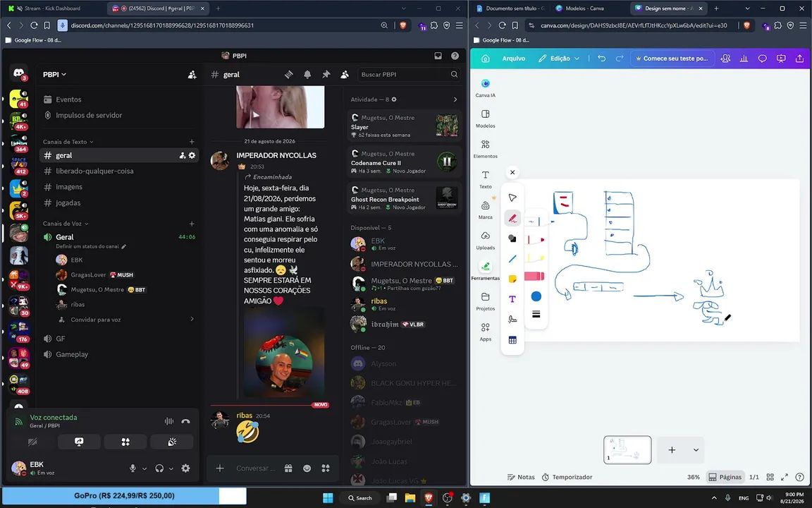Expand the Atividade section arrow

tap(455, 99)
